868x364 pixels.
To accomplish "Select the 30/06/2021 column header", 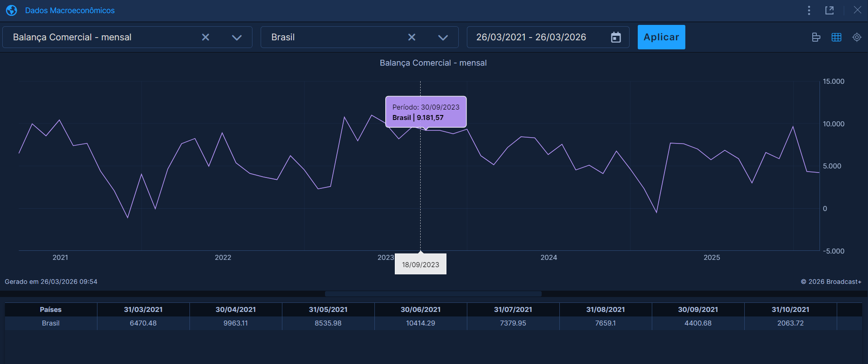I will click(x=420, y=310).
